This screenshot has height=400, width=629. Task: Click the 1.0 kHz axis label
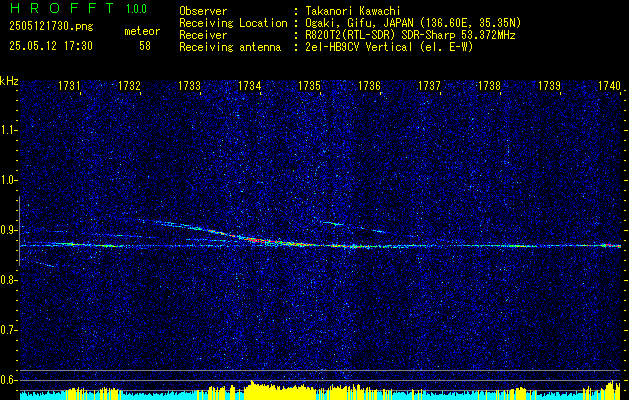pyautogui.click(x=9, y=180)
